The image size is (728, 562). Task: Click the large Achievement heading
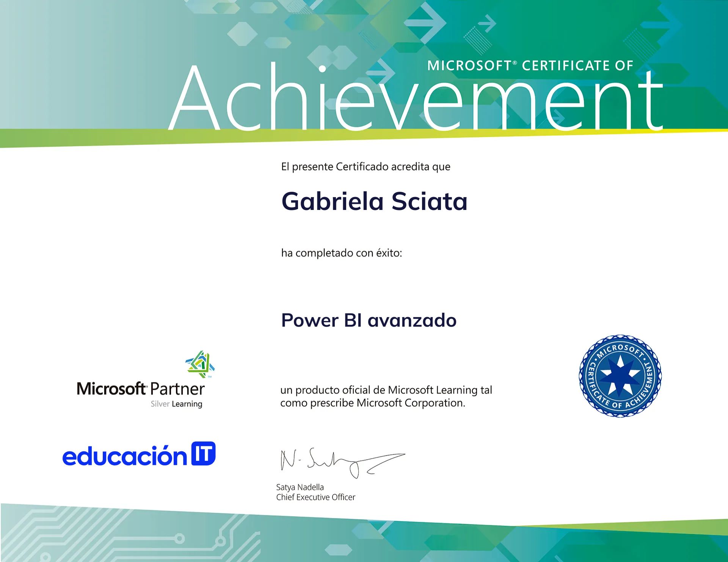click(x=416, y=97)
